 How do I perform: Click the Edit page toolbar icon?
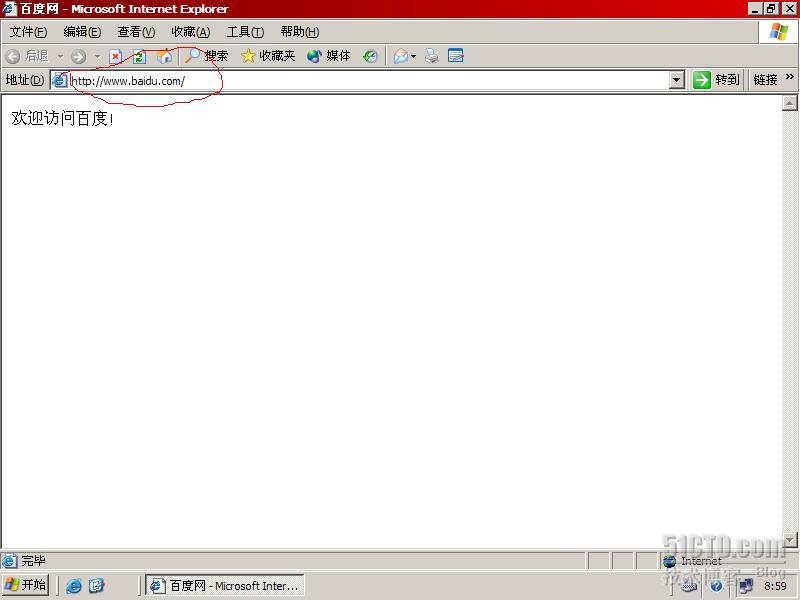(456, 56)
